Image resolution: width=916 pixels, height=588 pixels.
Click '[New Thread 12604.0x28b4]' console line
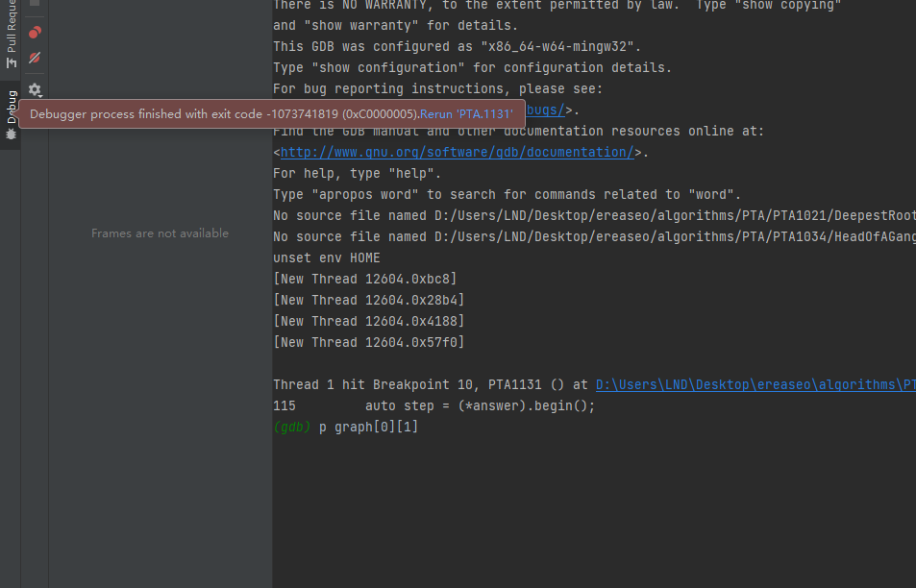tap(369, 300)
